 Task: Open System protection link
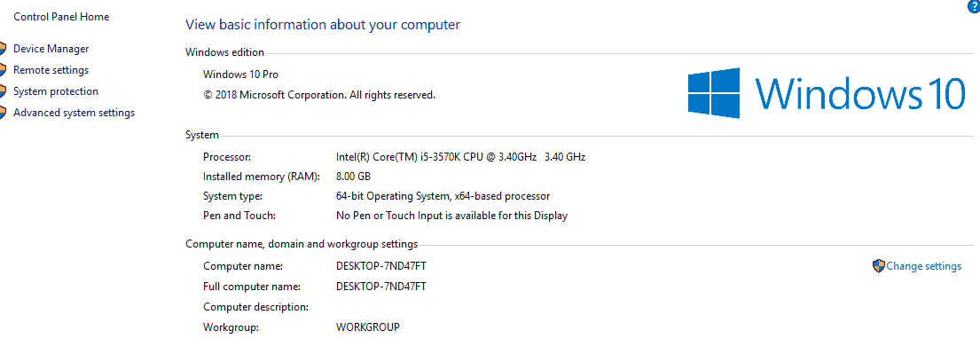(56, 91)
